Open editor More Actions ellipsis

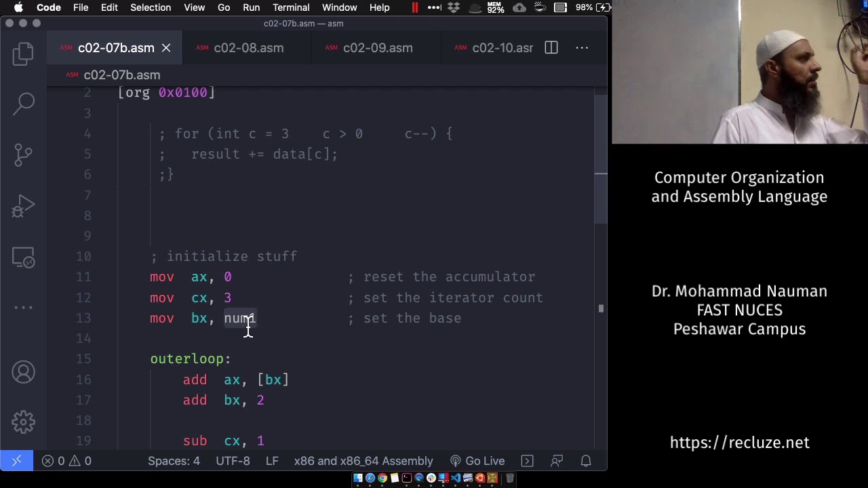click(x=582, y=48)
